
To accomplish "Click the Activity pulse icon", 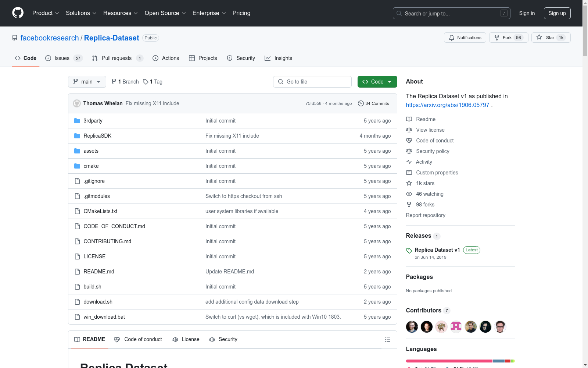I will (x=409, y=162).
